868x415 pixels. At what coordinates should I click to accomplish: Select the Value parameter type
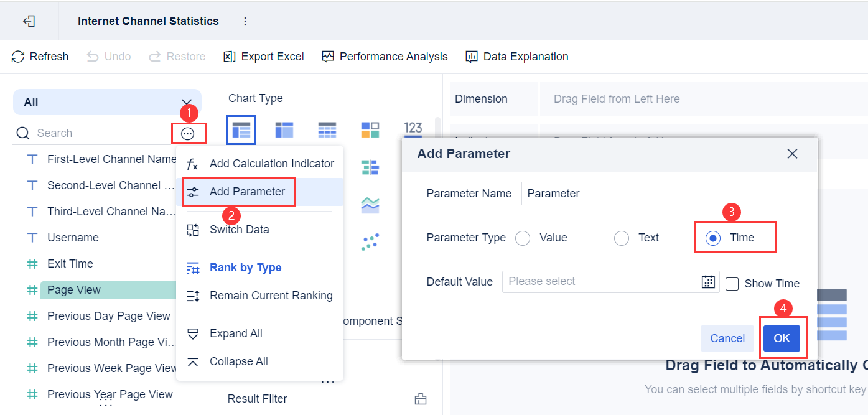tap(523, 238)
